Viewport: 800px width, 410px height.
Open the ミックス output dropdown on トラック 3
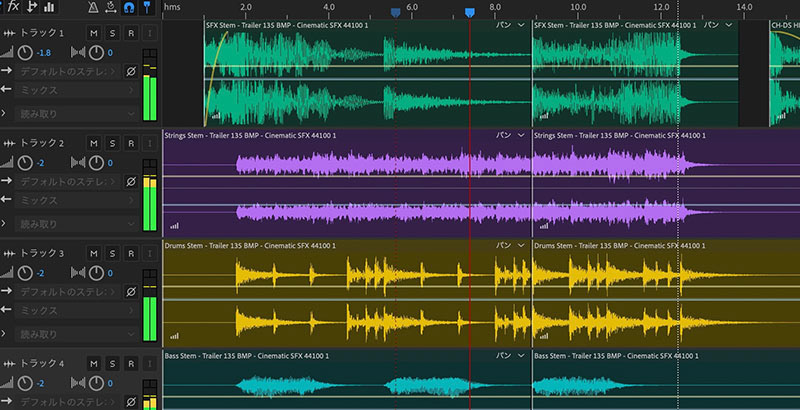[x=77, y=310]
